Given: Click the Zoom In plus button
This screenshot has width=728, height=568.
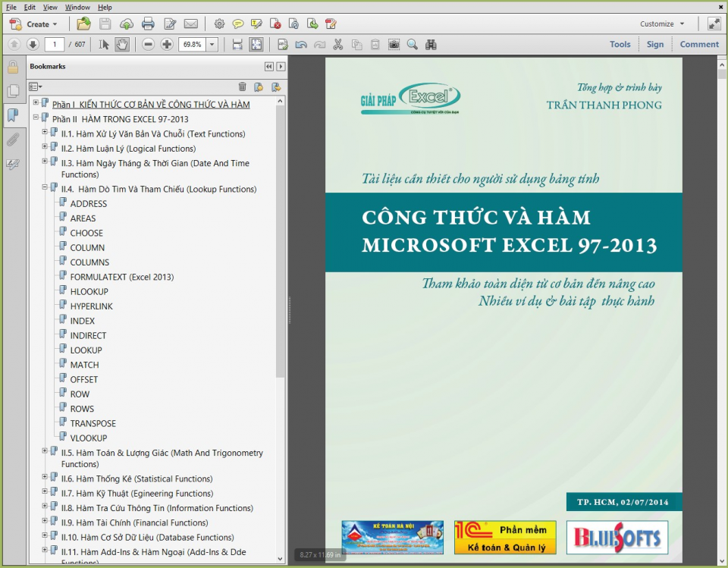Looking at the screenshot, I should point(167,44).
